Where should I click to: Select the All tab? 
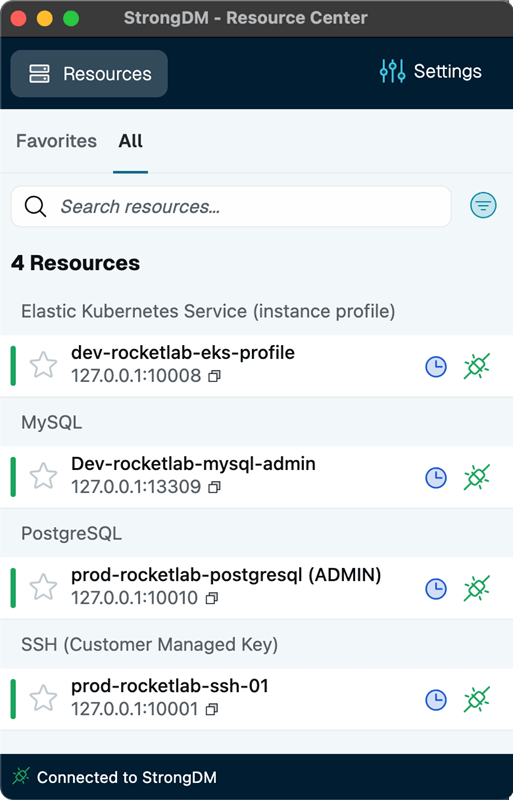131,141
